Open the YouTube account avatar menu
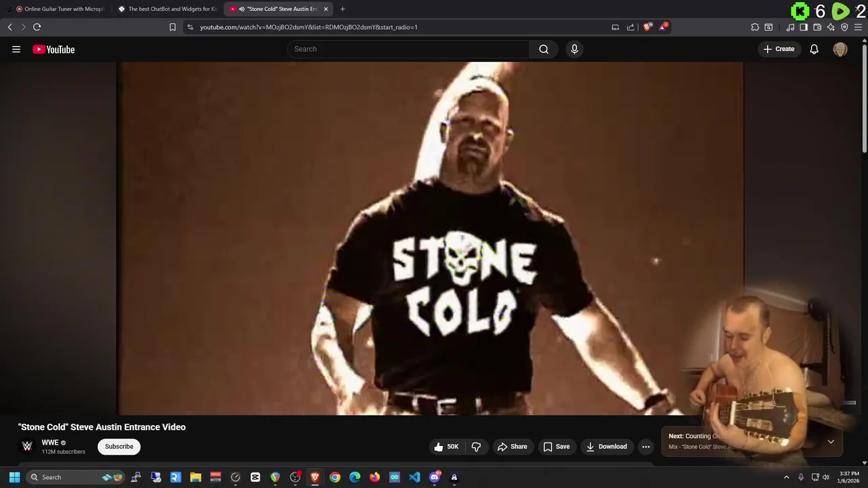 pyautogui.click(x=840, y=49)
